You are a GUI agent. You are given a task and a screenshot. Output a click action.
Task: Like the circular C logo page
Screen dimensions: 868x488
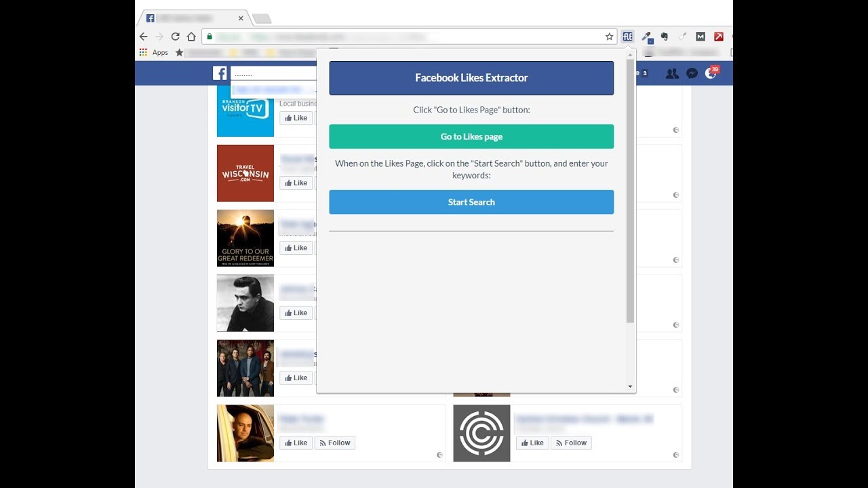[532, 443]
